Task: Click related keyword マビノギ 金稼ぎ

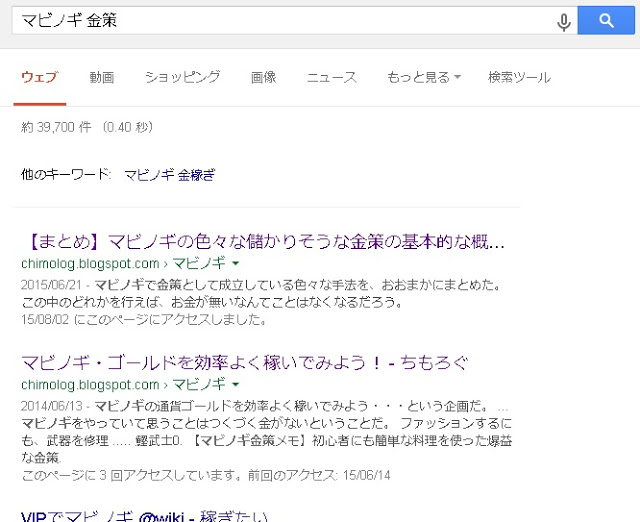Action: tap(170, 175)
